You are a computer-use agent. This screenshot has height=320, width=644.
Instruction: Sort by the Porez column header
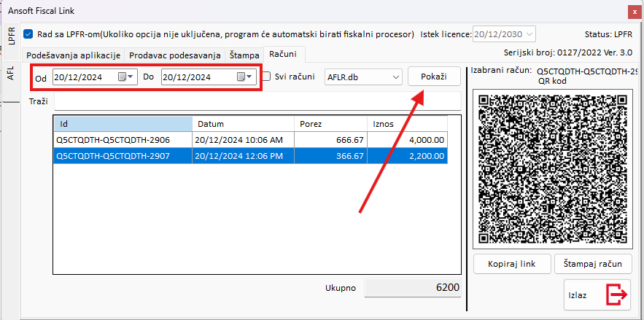click(x=330, y=124)
